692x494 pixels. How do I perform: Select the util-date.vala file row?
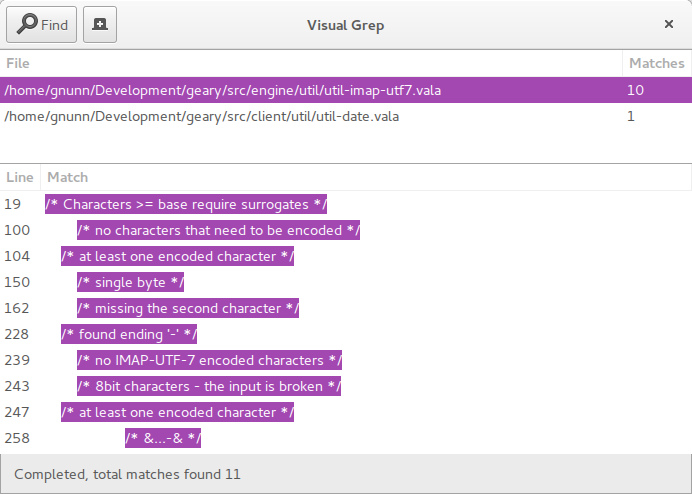point(346,116)
